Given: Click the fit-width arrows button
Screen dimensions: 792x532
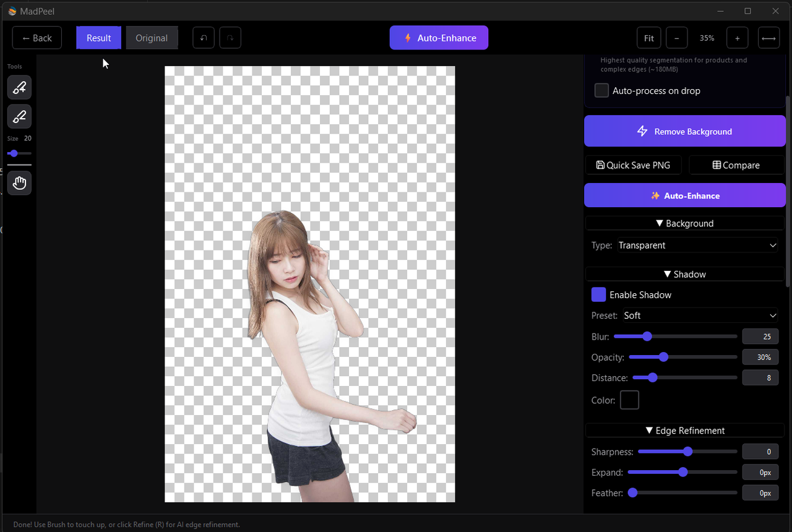Looking at the screenshot, I should coord(768,38).
